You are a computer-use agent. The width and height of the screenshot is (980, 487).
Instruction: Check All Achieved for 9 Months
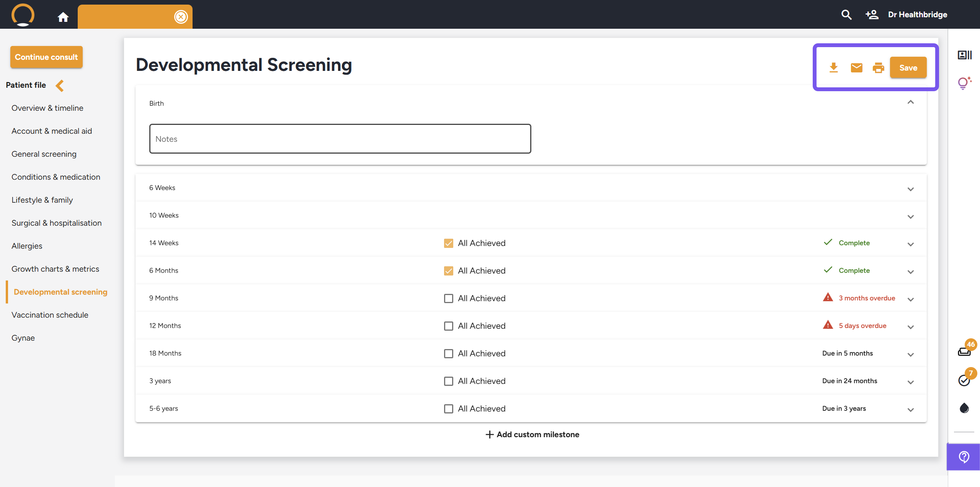click(448, 298)
